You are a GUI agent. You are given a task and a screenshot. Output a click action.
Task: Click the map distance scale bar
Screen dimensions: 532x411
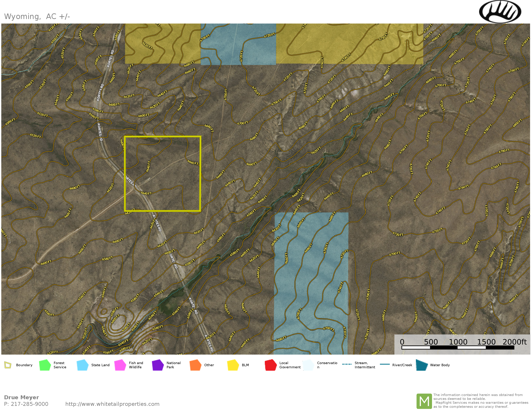coord(458,347)
